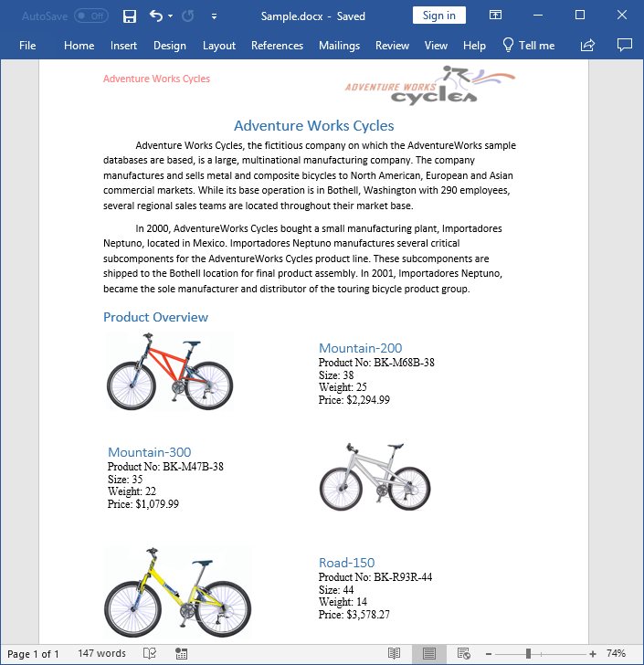Open Ribbon Display Options icon
The height and width of the screenshot is (665, 644).
(495, 15)
